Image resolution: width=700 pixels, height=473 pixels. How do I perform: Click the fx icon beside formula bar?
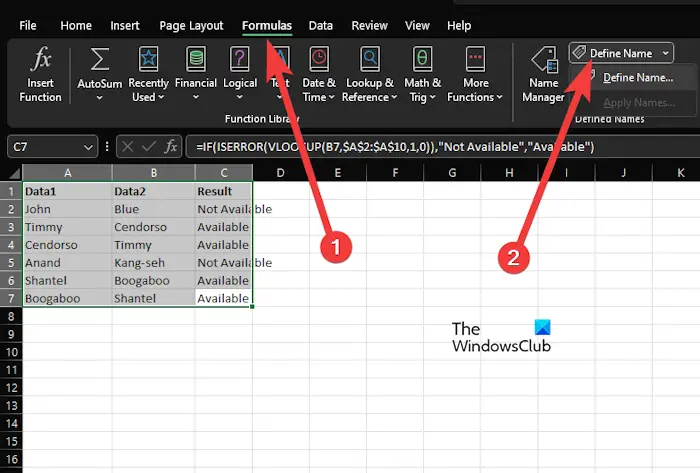pos(171,146)
